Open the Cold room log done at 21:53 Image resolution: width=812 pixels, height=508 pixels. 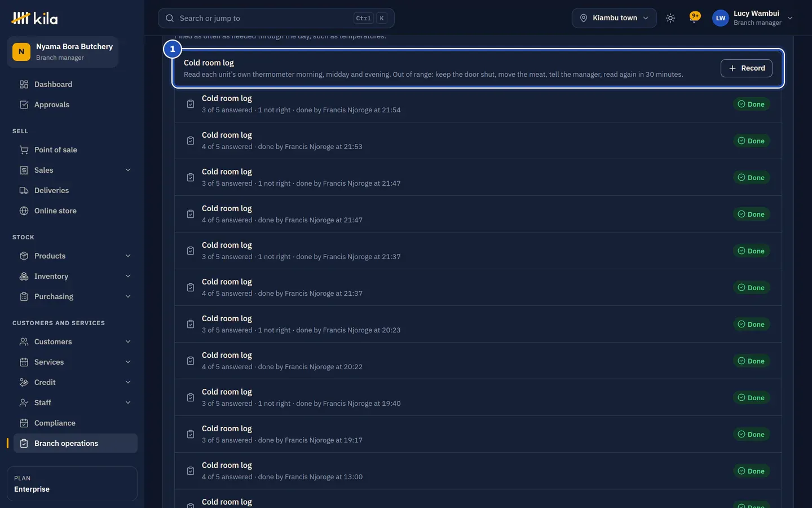point(478,141)
